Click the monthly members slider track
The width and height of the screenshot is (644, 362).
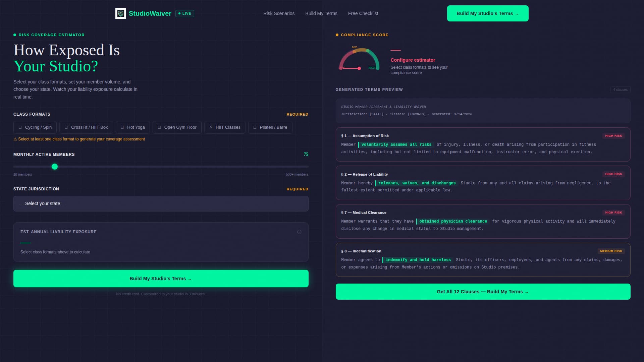[x=161, y=167]
